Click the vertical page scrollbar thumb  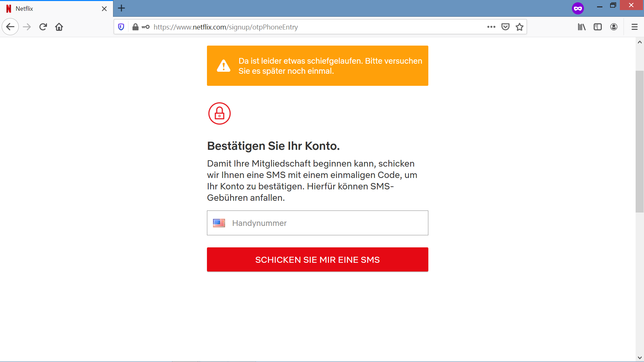click(x=640, y=141)
